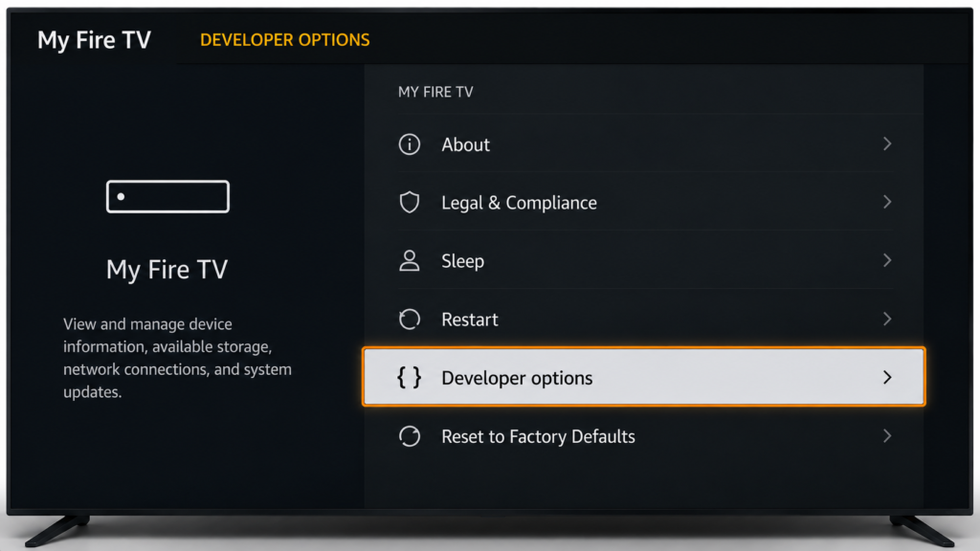Click the My Fire TV header title

point(95,40)
